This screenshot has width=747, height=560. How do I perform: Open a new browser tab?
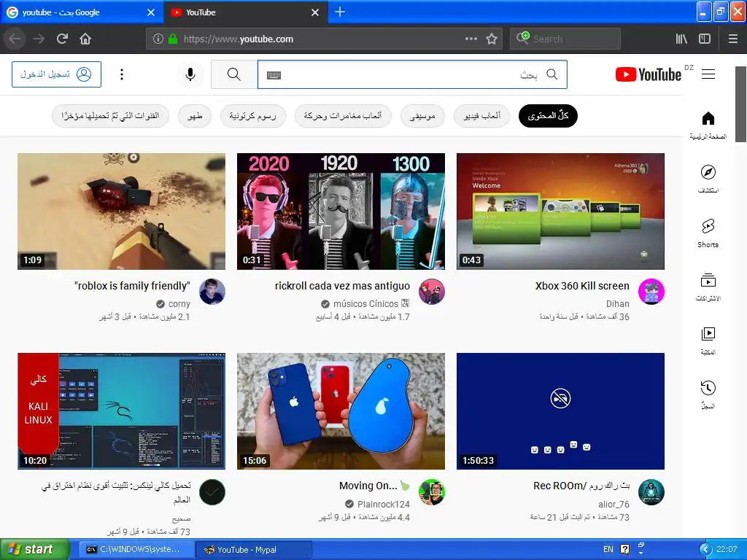[x=340, y=12]
